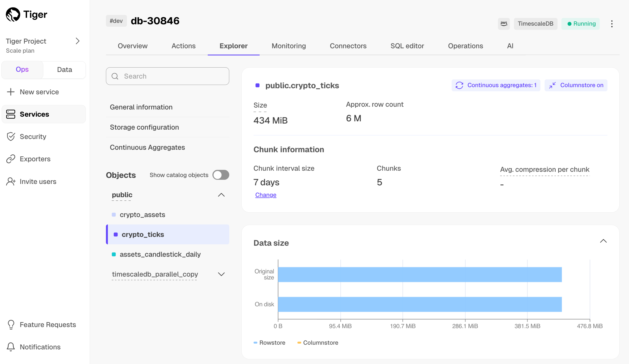Click the Continuous aggregates: 1 button
Viewport: 629px width, 364px height.
point(496,85)
